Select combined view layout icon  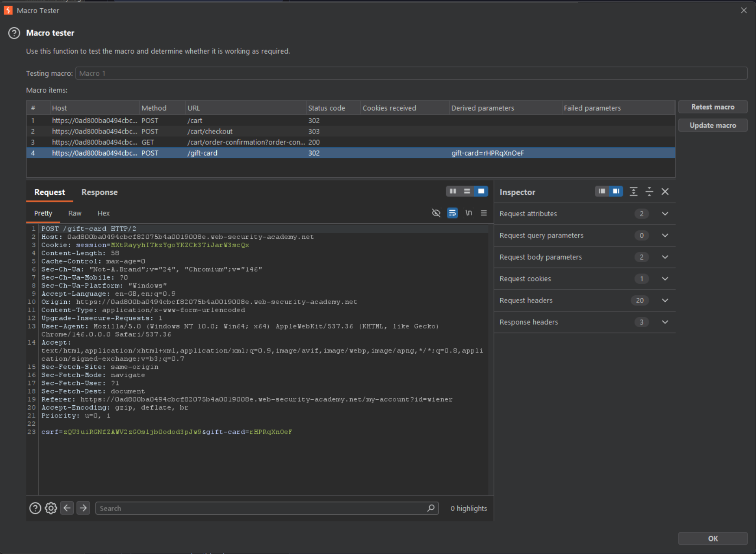pos(481,191)
